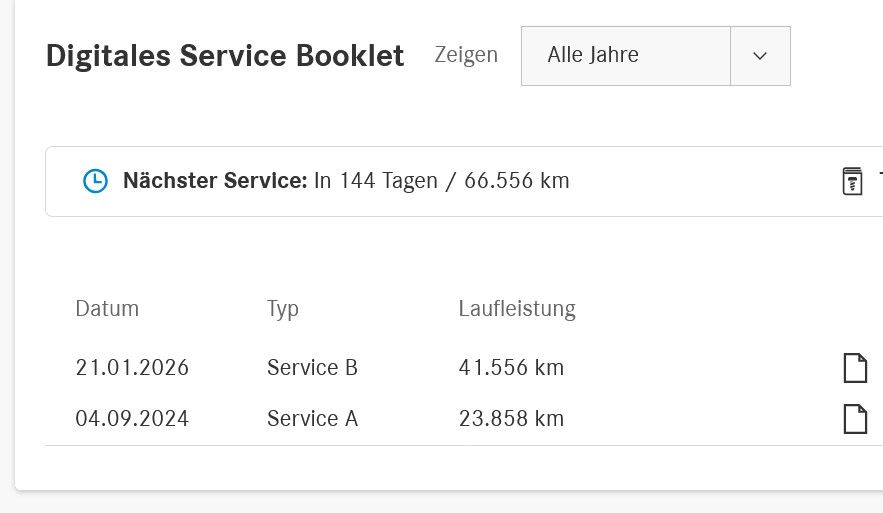Screen dimensions: 883x513
Task: Click the service booklet icon in the banner
Action: (852, 181)
